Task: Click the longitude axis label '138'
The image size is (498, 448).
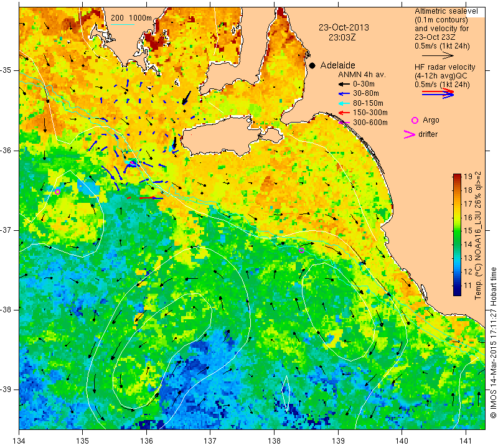Action: (274, 441)
